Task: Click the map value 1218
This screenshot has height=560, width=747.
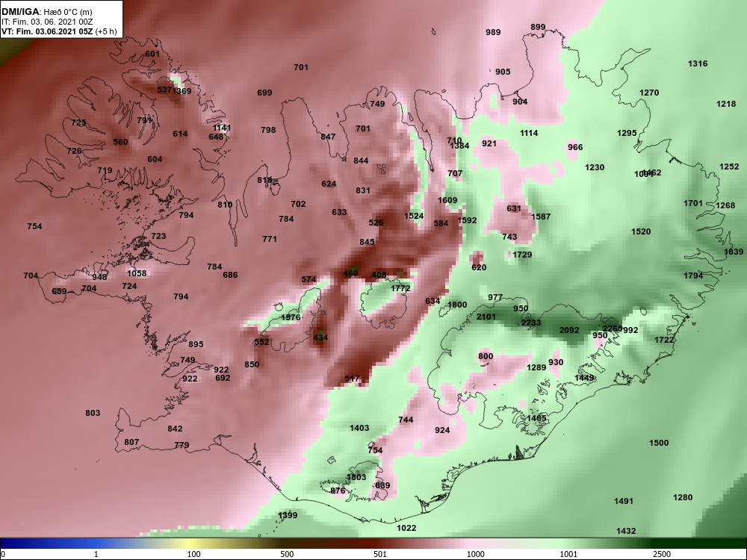Action: pos(726,105)
